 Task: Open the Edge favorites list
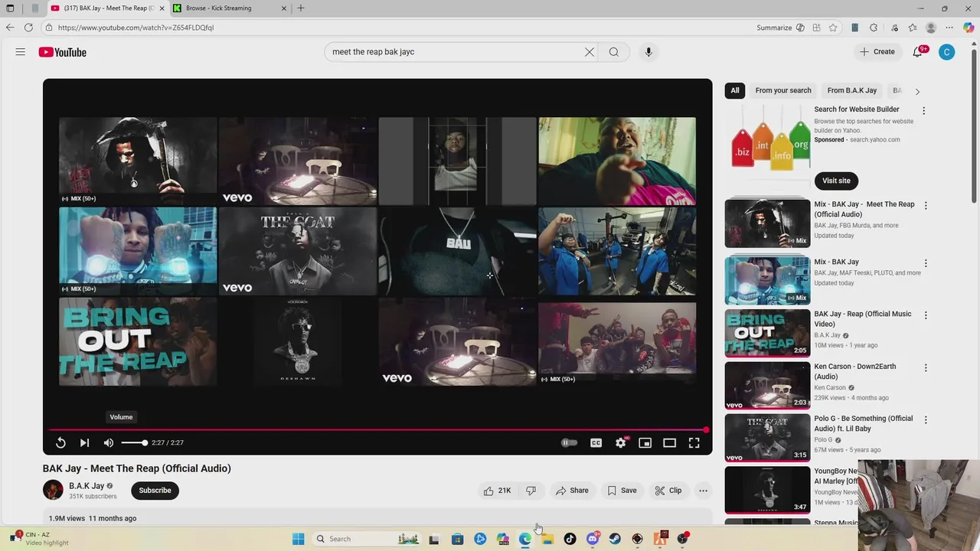913,28
